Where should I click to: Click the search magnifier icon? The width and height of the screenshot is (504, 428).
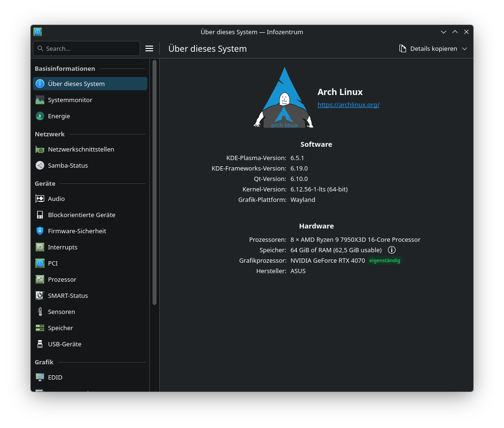tap(40, 49)
